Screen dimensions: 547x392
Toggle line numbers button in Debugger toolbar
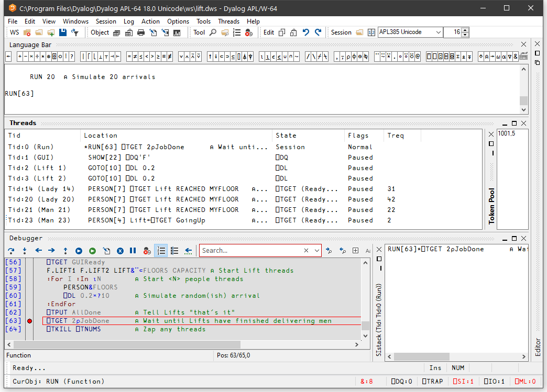click(x=161, y=251)
